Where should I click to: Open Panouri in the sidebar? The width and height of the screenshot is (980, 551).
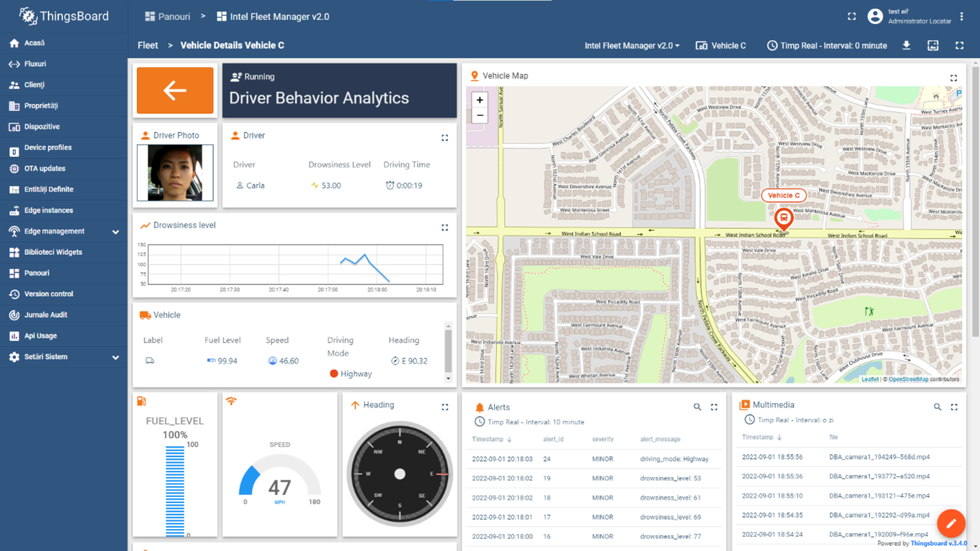[x=64, y=273]
